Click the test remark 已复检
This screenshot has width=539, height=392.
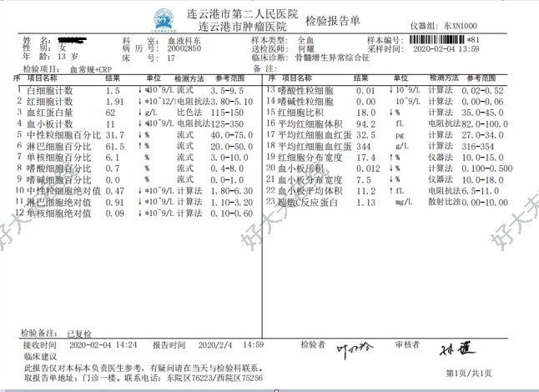(79, 334)
